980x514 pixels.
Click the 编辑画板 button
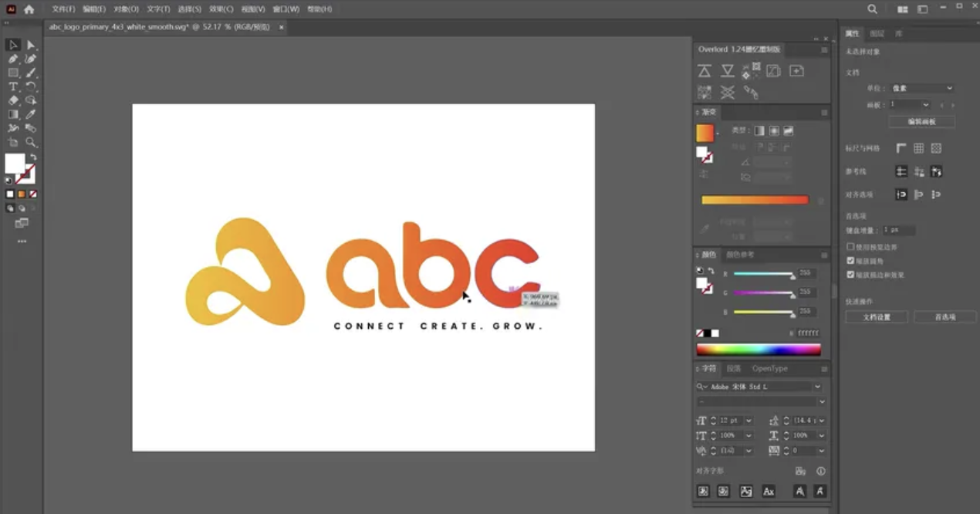[x=921, y=122]
